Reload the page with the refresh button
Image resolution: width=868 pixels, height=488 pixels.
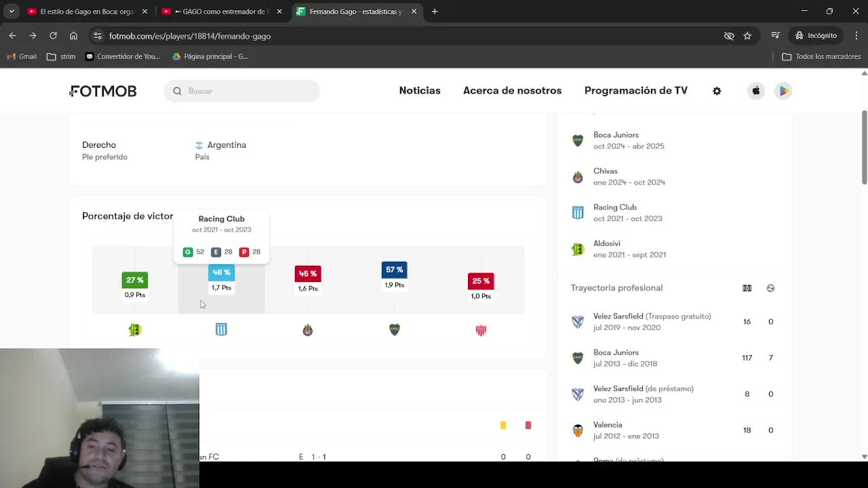click(53, 36)
